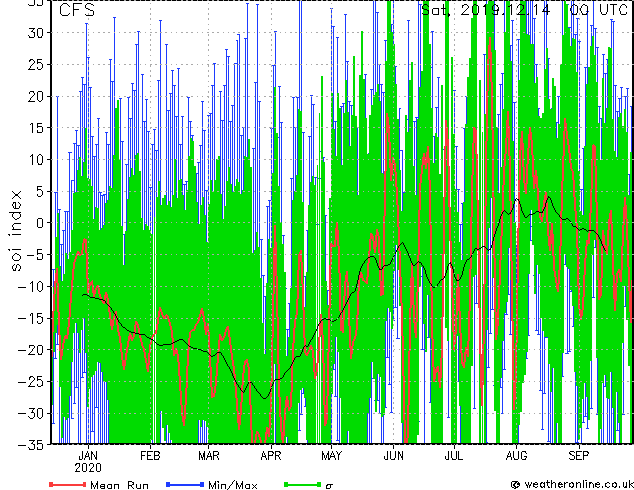Select the SEP month label
Image resolution: width=634 pixels, height=490 pixels.
pyautogui.click(x=579, y=456)
